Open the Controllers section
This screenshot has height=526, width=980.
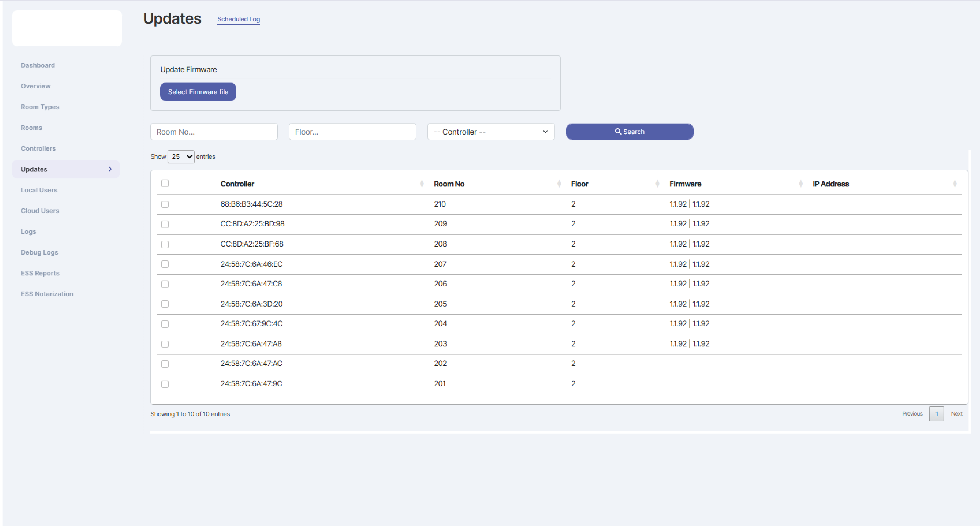pyautogui.click(x=38, y=148)
